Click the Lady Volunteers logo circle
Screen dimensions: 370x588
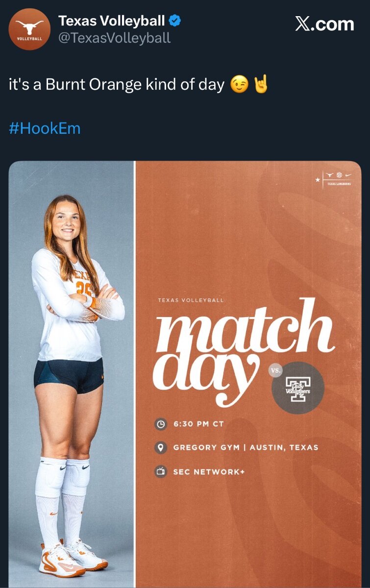coord(298,388)
